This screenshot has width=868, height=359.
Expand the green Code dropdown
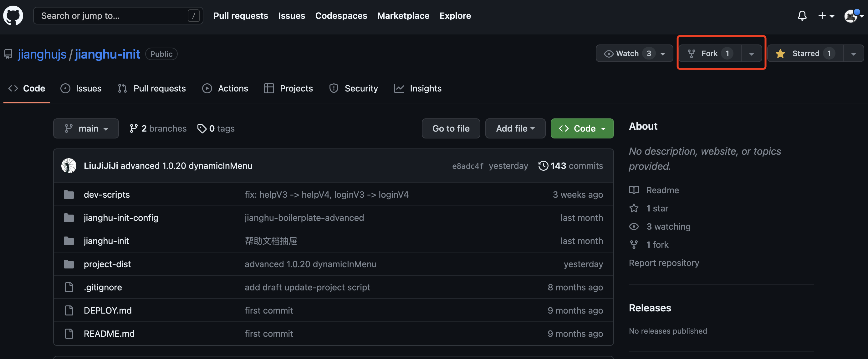pyautogui.click(x=582, y=128)
